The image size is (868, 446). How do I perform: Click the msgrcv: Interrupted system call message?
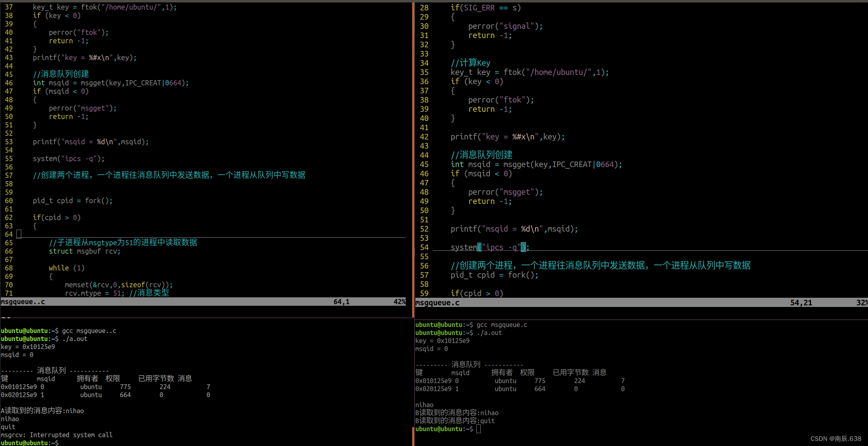tap(56, 435)
